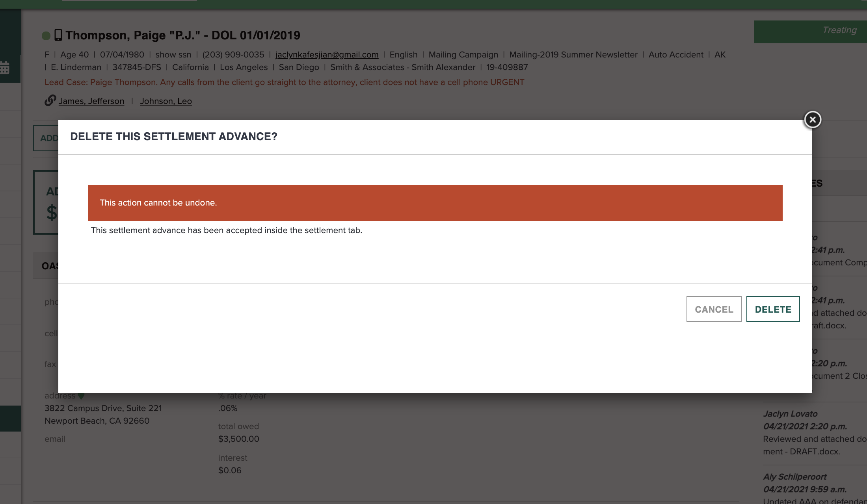Open linked case James, Jefferson
The image size is (867, 504).
pyautogui.click(x=91, y=101)
